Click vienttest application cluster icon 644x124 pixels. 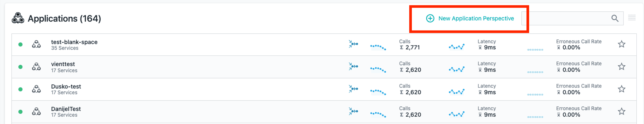(36, 67)
